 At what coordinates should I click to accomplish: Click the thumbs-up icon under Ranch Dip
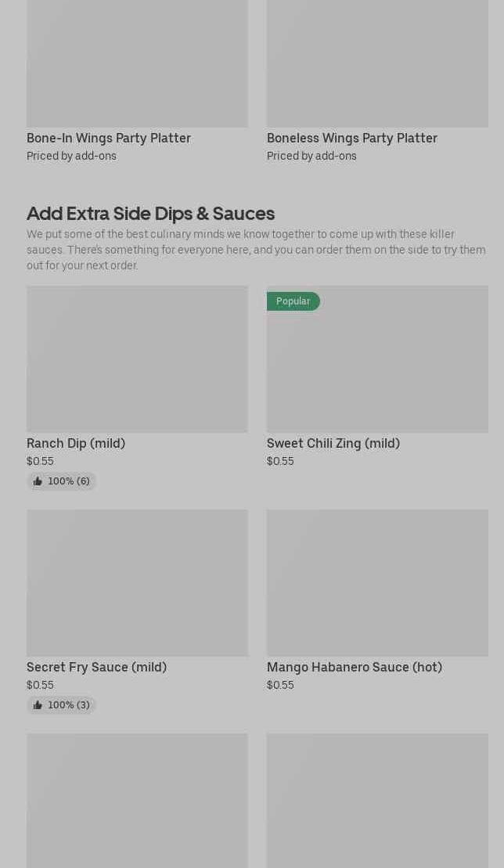tap(38, 481)
